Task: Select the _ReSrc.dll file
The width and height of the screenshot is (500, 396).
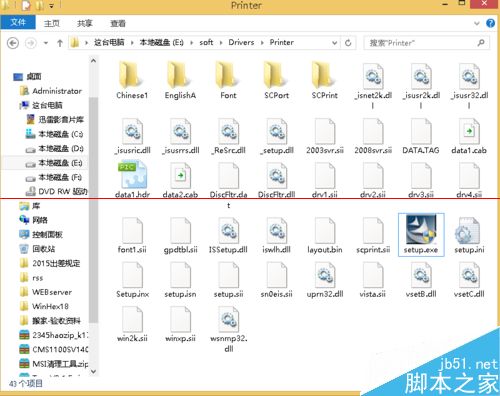Action: pyautogui.click(x=229, y=136)
